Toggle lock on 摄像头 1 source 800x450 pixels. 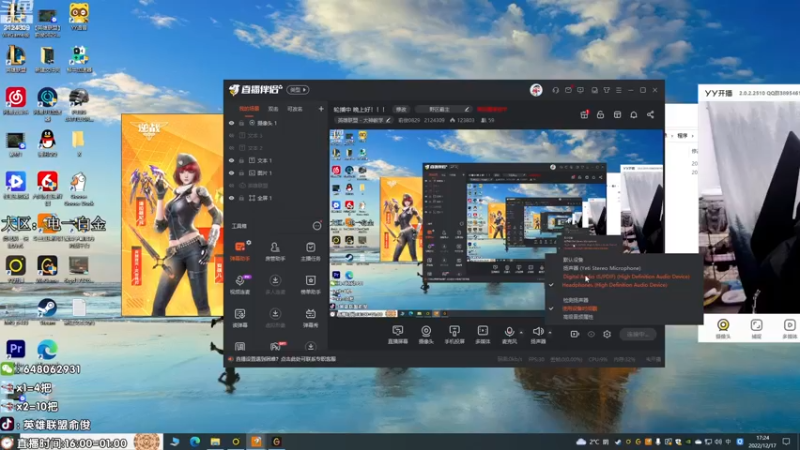click(241, 123)
